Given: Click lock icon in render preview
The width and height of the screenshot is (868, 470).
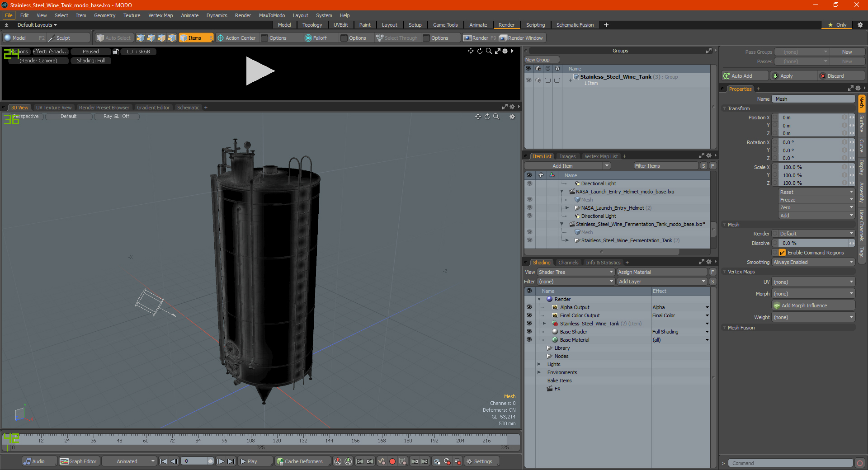Looking at the screenshot, I should coord(116,52).
